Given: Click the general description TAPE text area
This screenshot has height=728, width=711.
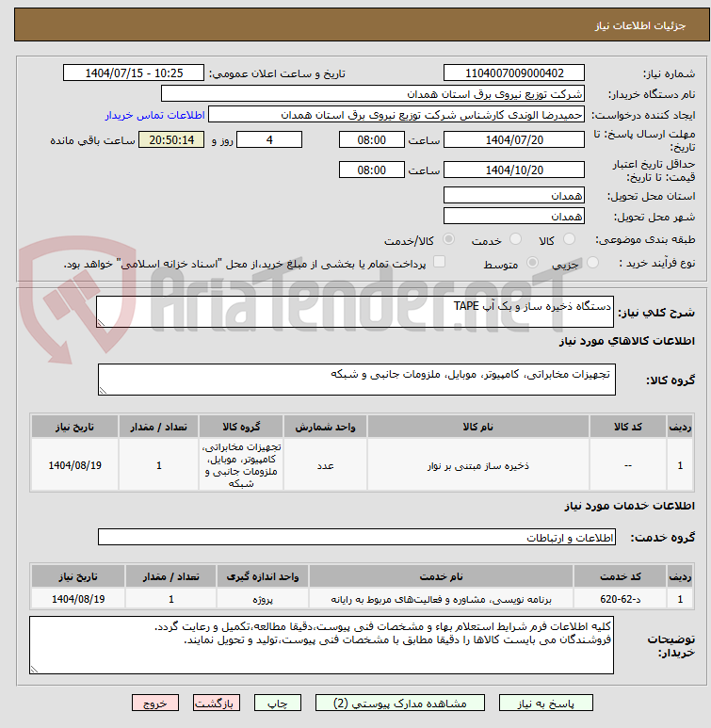Looking at the screenshot, I should 355,312.
